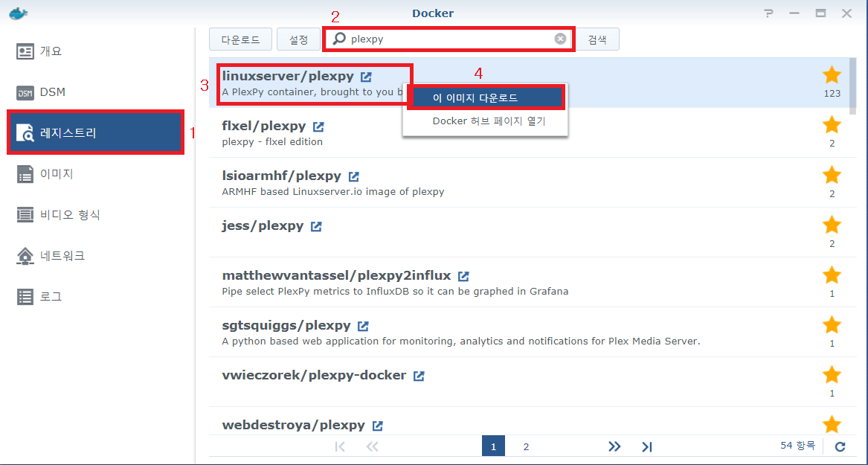Open external link icon for flxel/plexpy
Image resolution: width=868 pixels, height=465 pixels.
(318, 126)
